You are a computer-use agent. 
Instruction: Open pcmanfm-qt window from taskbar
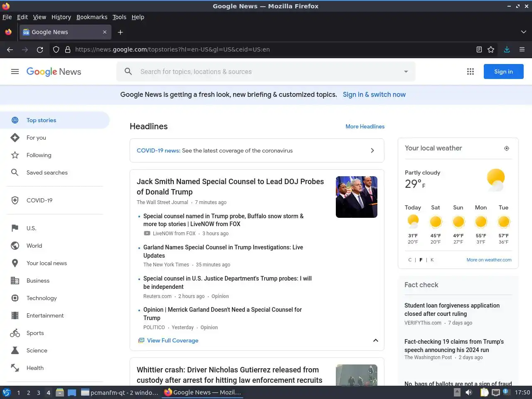pos(120,392)
